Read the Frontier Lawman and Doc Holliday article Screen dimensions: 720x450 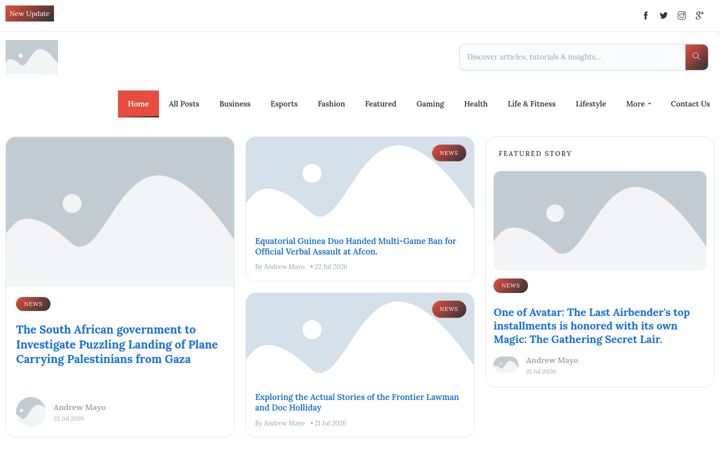tap(357, 402)
